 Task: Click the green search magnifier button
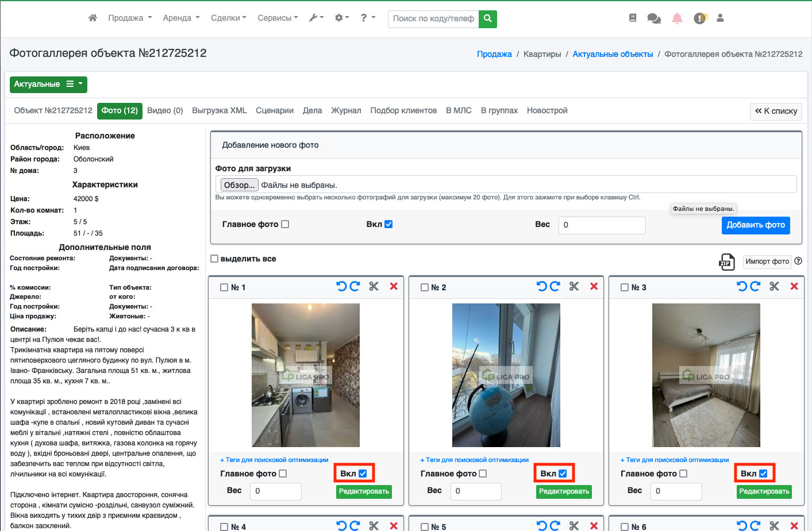(x=488, y=18)
